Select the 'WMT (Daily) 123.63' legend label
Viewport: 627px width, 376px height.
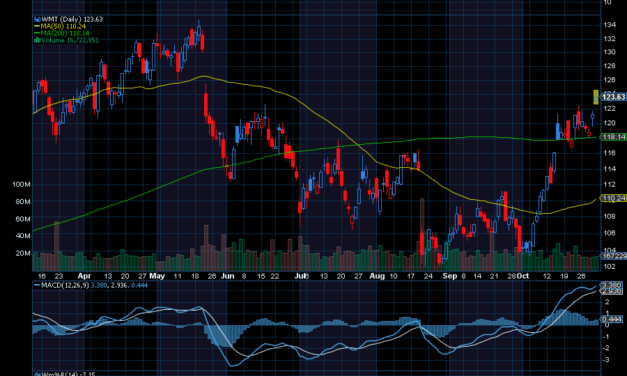tap(72, 19)
